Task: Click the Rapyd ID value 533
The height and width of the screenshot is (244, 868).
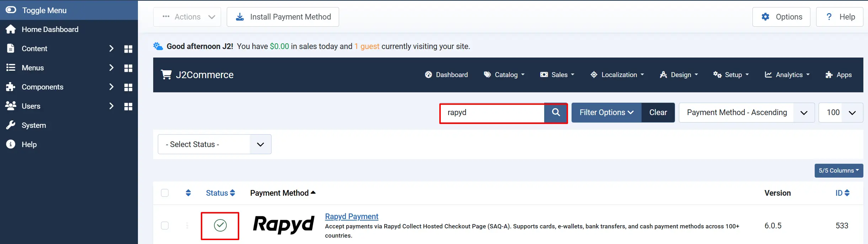Action: (842, 226)
